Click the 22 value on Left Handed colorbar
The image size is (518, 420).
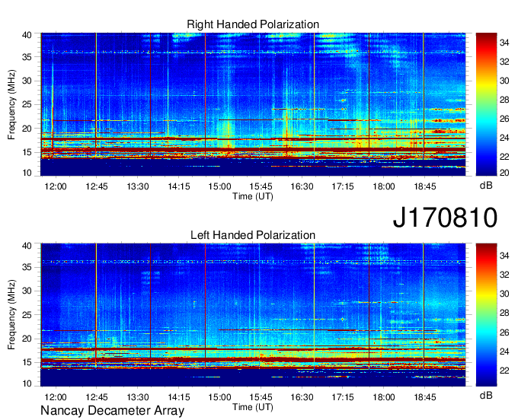point(504,371)
